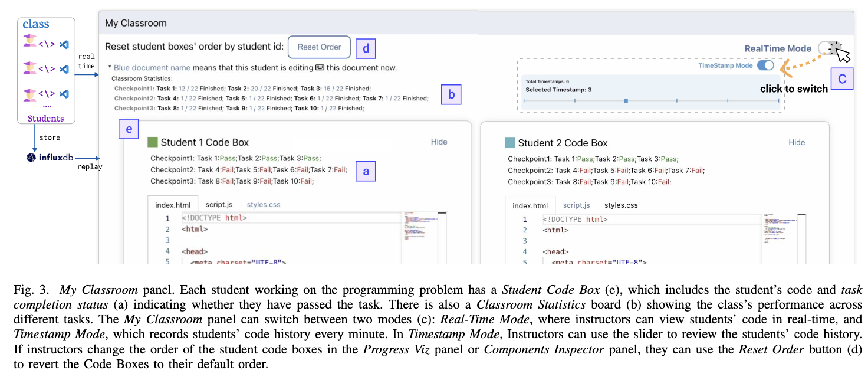Toggle the RealTime Mode switch
The height and width of the screenshot is (380, 868).
(x=828, y=48)
